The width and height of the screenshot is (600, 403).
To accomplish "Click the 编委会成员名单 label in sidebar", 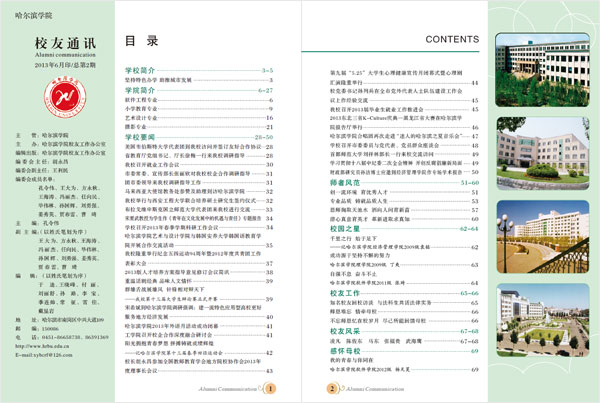I will (x=35, y=179).
